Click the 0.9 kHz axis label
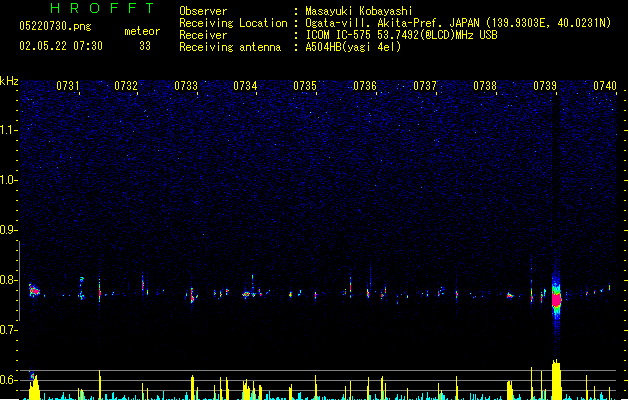Image resolution: width=629 pixels, height=400 pixels. pos(8,230)
